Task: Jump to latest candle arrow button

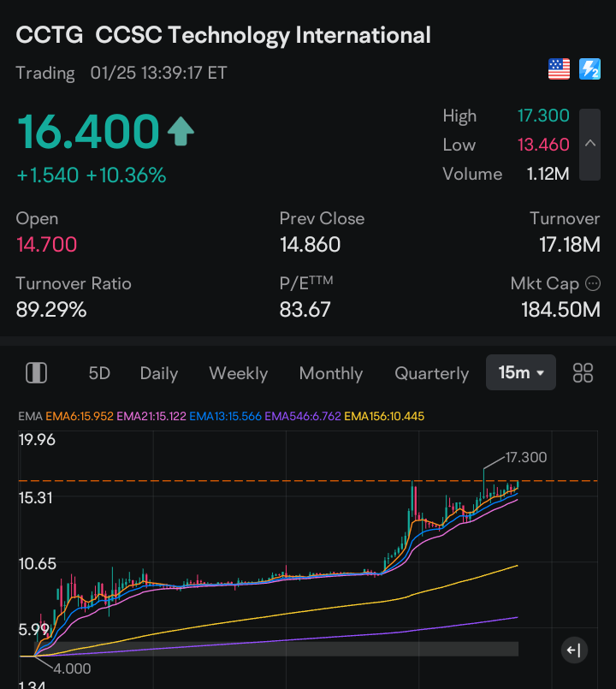Action: click(574, 650)
